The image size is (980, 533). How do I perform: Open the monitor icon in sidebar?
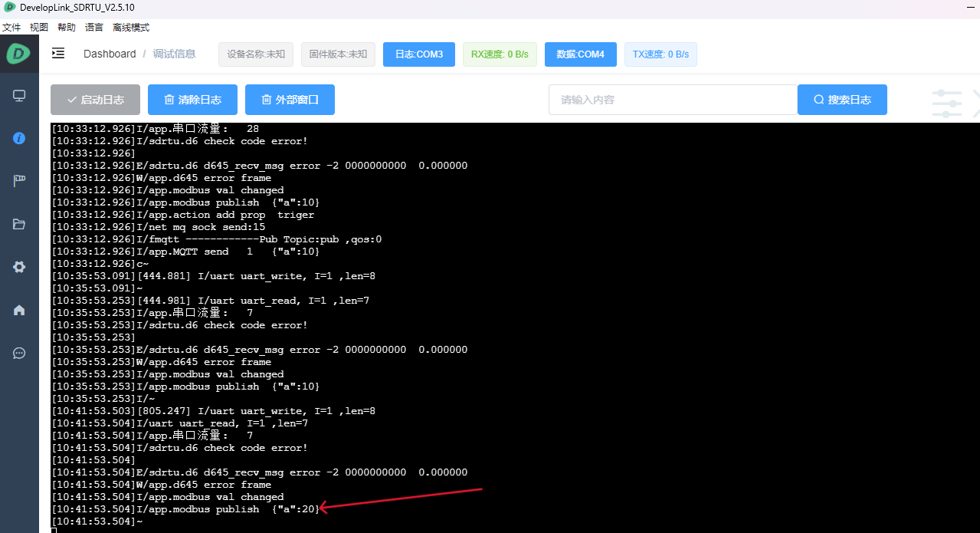pos(19,96)
